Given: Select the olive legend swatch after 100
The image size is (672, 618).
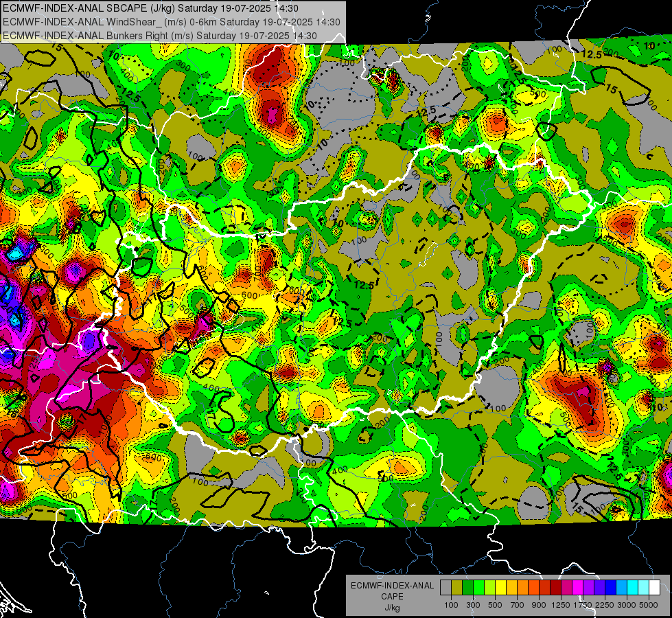Looking at the screenshot, I should point(456,587).
